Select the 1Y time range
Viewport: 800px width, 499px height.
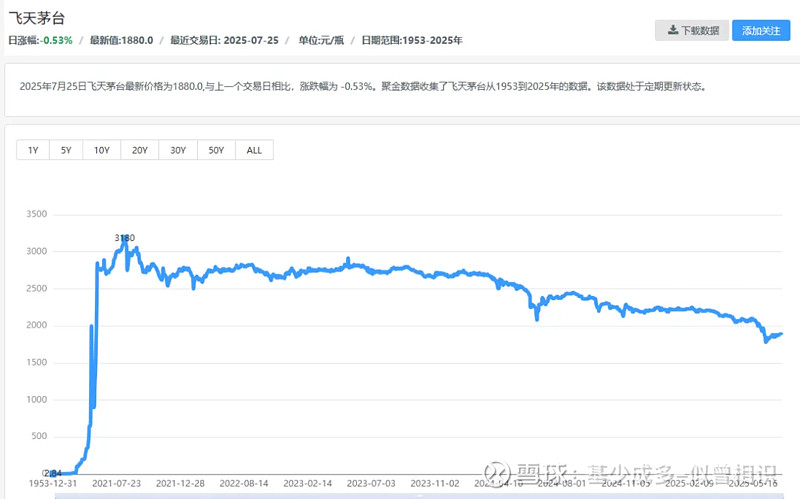pos(33,150)
